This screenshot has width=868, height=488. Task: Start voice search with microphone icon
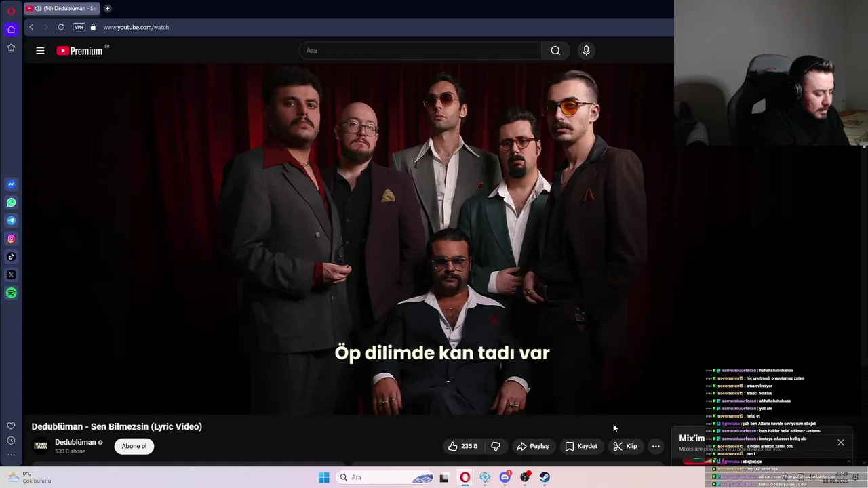(587, 51)
